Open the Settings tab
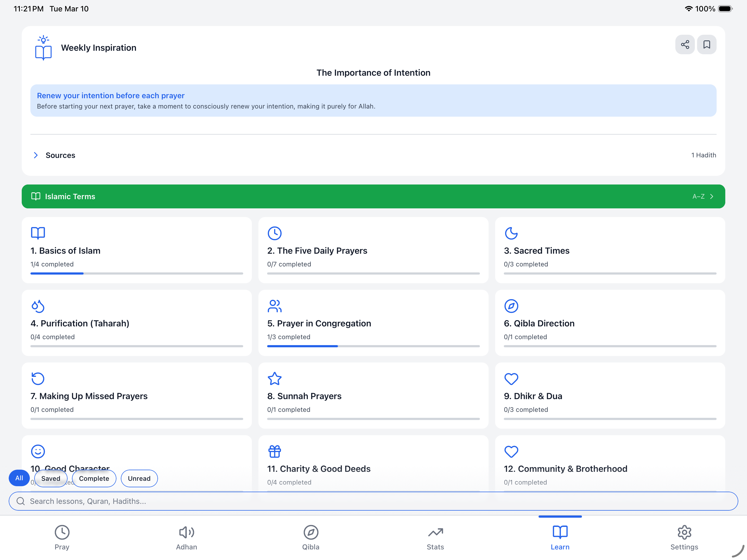 tap(684, 537)
